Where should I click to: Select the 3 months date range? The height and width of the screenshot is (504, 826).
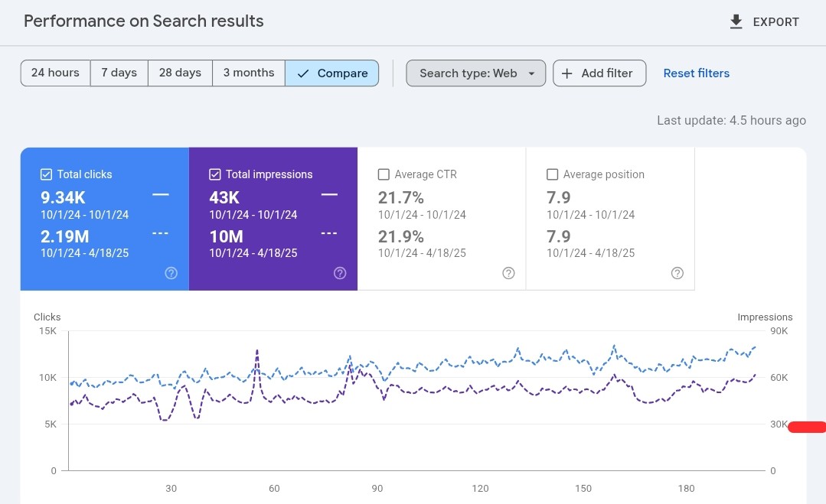click(x=248, y=73)
